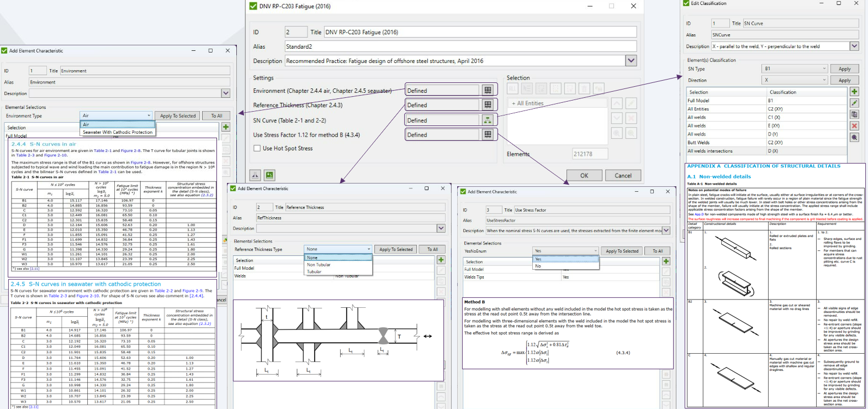Delete row with red X in Edit Classification
Viewport: 868px width, 409px height.
pos(854,126)
